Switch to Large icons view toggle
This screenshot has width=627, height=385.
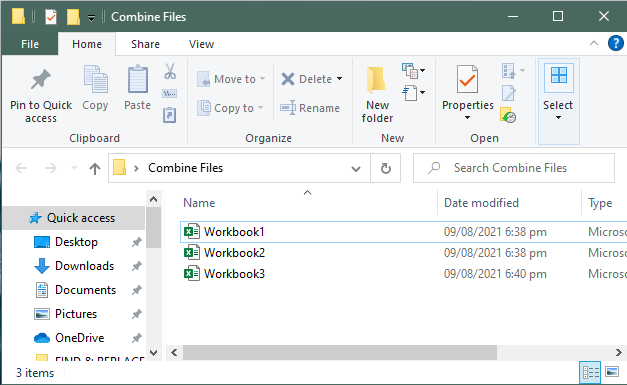tap(612, 372)
